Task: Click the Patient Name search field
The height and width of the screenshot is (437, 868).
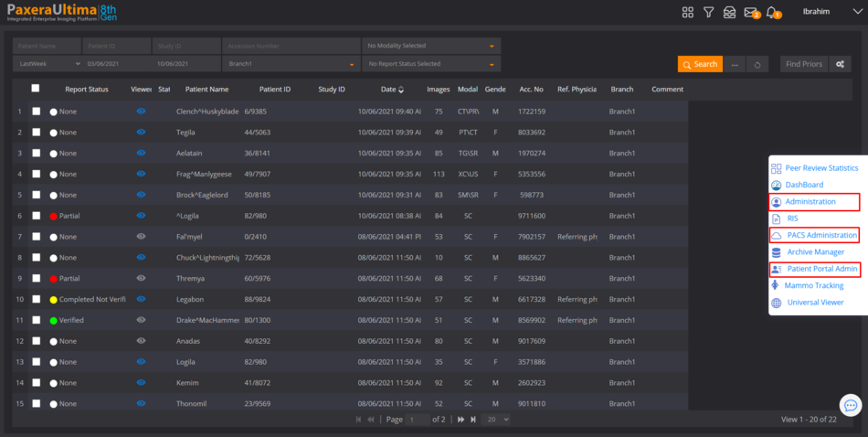Action: 47,46
